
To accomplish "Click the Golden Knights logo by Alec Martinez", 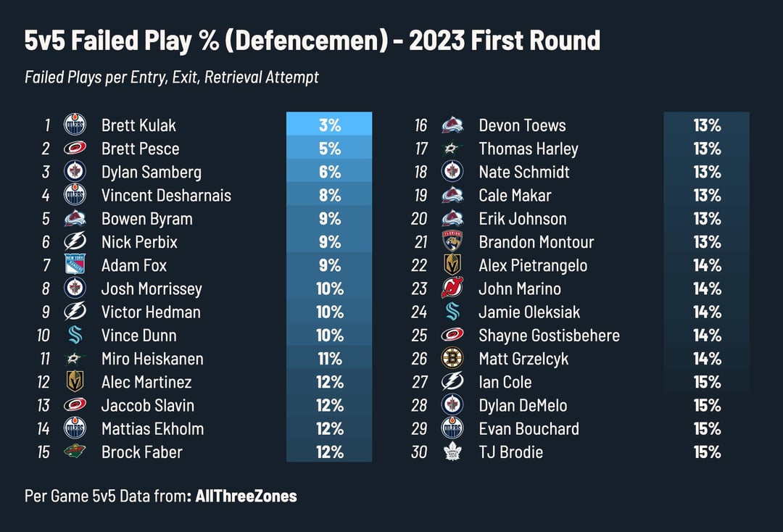I will [x=75, y=382].
